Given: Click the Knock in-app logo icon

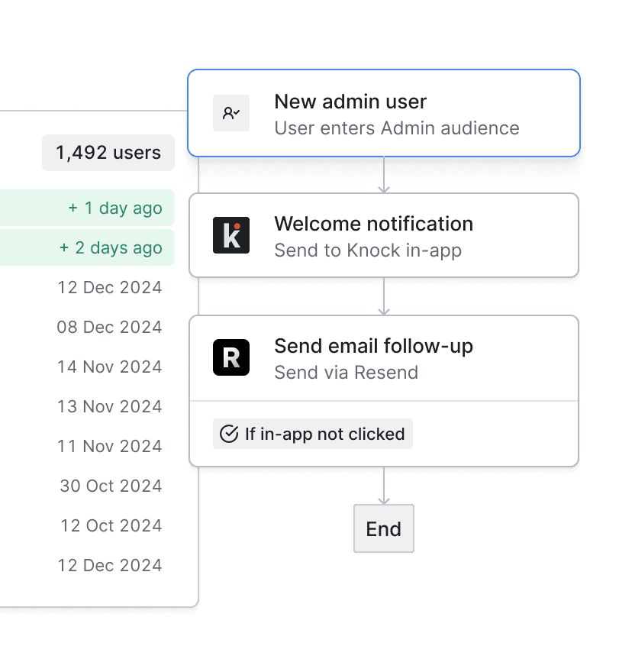Looking at the screenshot, I should pos(231,235).
